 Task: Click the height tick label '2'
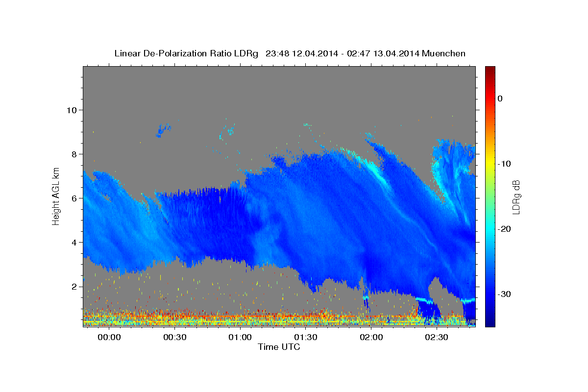(x=73, y=287)
